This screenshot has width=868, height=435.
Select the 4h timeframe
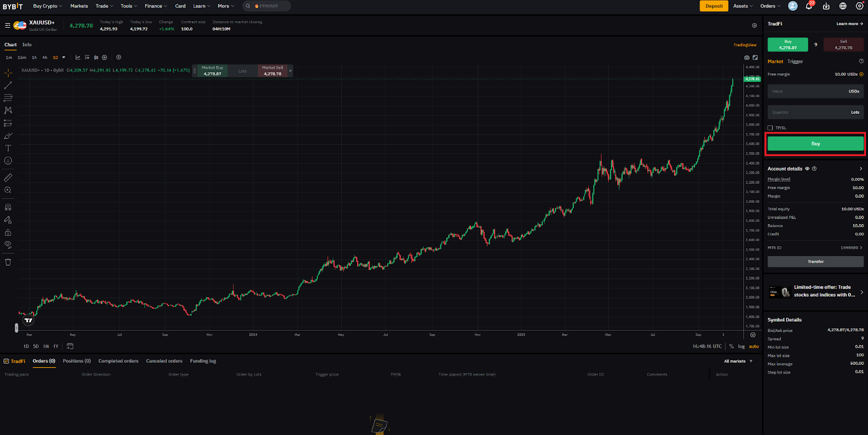click(x=45, y=57)
